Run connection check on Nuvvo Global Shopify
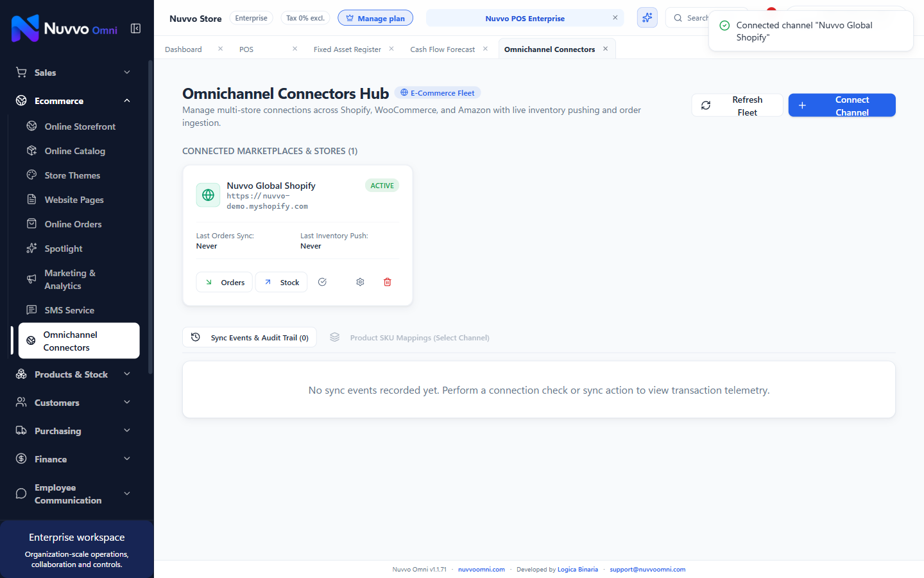This screenshot has width=924, height=578. click(x=322, y=282)
